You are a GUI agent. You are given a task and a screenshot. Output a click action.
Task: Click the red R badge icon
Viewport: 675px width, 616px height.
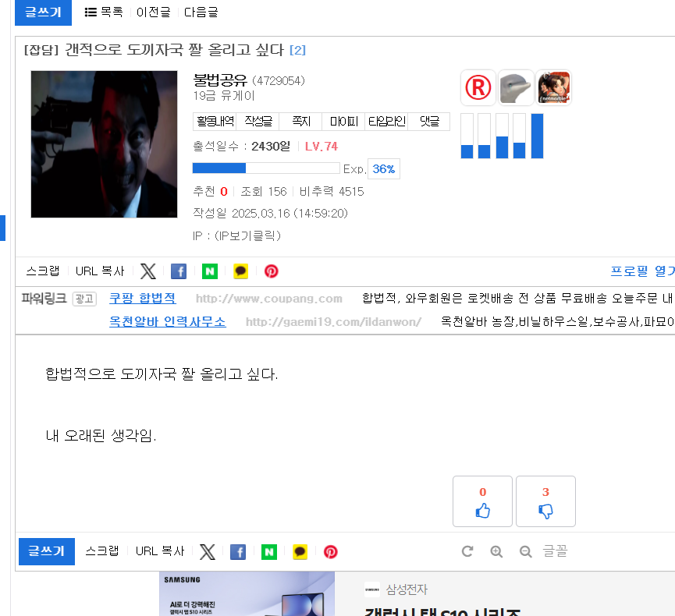tap(478, 88)
